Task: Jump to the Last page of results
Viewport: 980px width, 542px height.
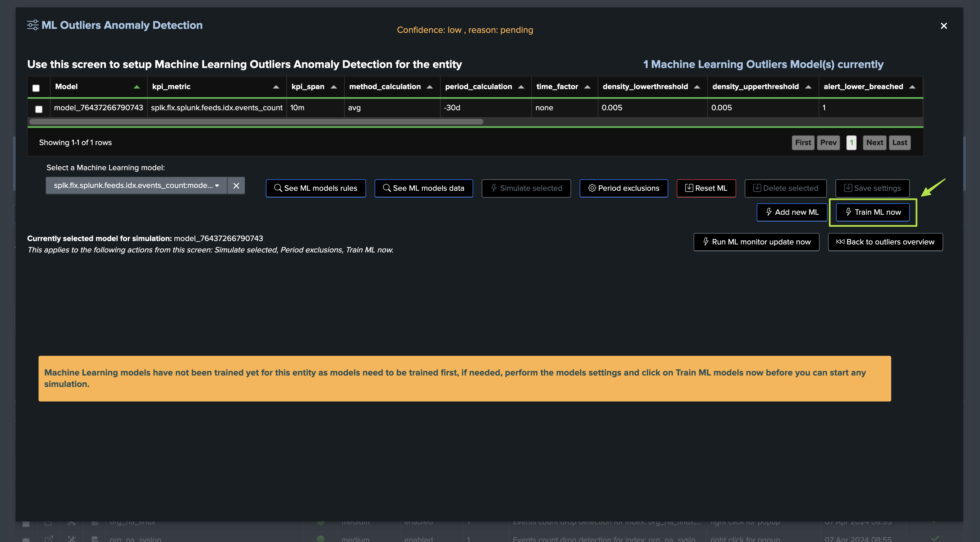Action: 899,142
